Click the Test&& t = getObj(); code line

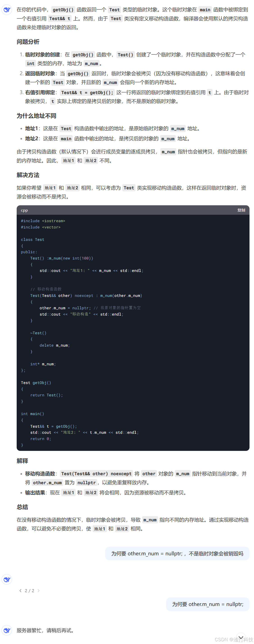pyautogui.click(x=54, y=426)
